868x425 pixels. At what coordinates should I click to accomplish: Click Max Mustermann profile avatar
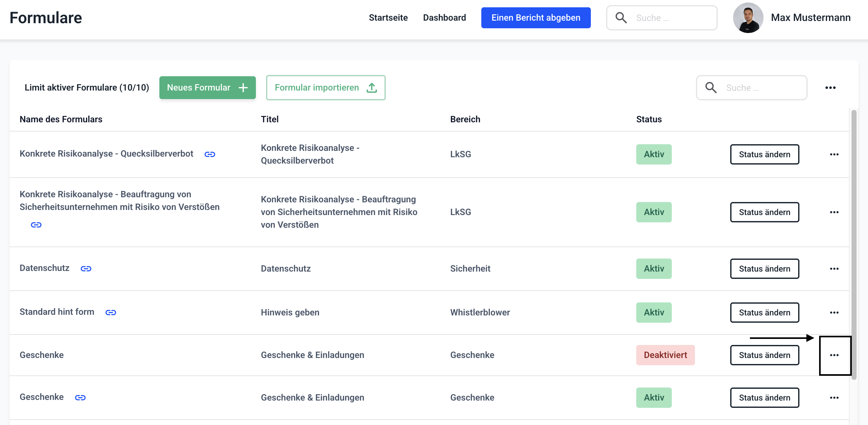[748, 18]
